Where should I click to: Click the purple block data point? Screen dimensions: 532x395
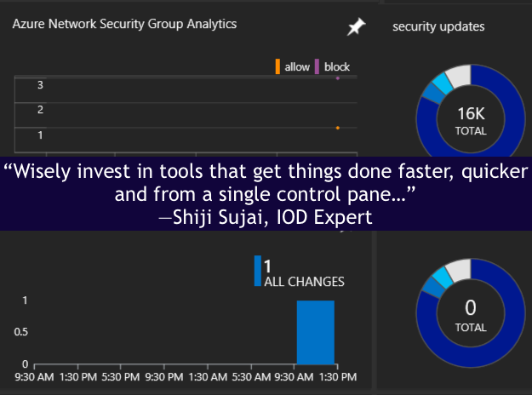click(x=338, y=78)
